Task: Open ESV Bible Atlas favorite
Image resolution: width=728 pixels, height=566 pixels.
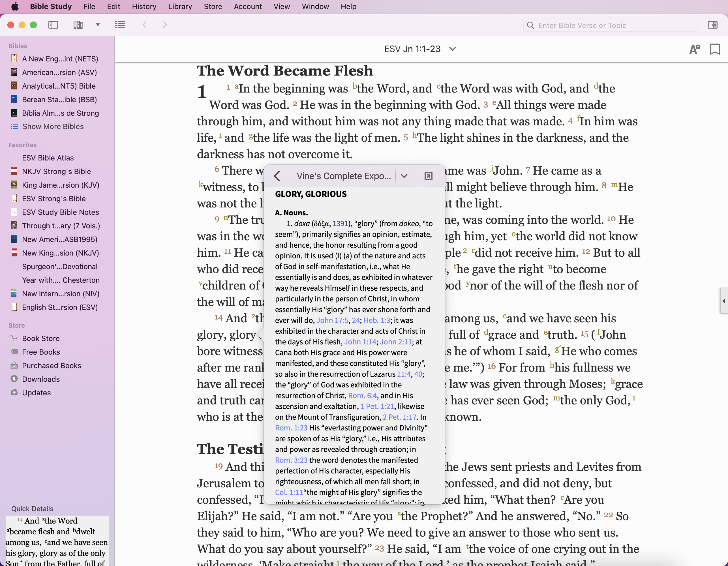Action: click(48, 158)
